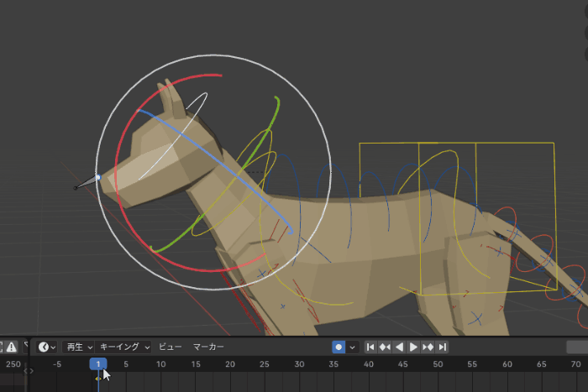Click the region toggle arrows left of timeline

(29, 371)
